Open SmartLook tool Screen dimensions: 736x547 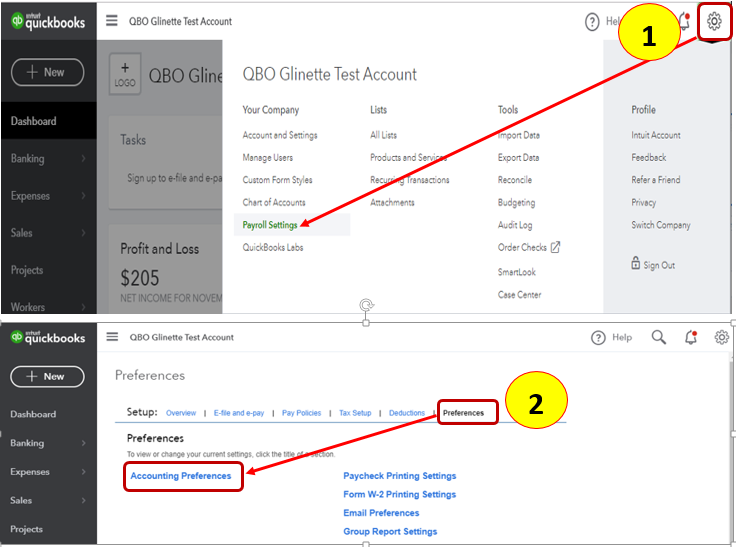point(516,272)
